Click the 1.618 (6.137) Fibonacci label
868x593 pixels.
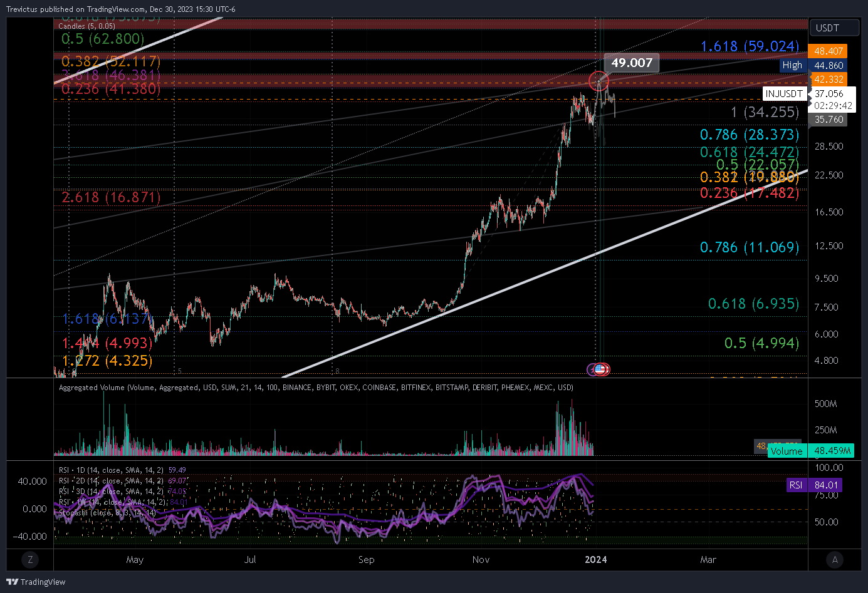point(107,319)
